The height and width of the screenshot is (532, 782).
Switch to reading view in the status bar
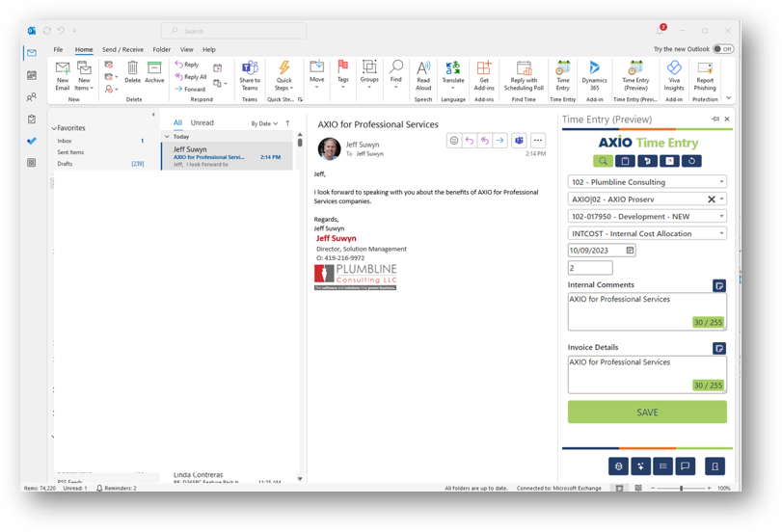(x=638, y=488)
